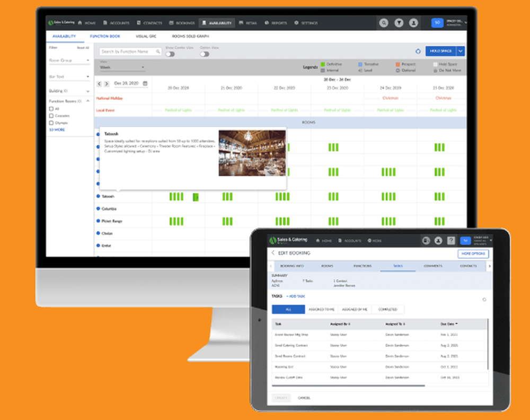Open the user profile icon top right

pyautogui.click(x=413, y=23)
